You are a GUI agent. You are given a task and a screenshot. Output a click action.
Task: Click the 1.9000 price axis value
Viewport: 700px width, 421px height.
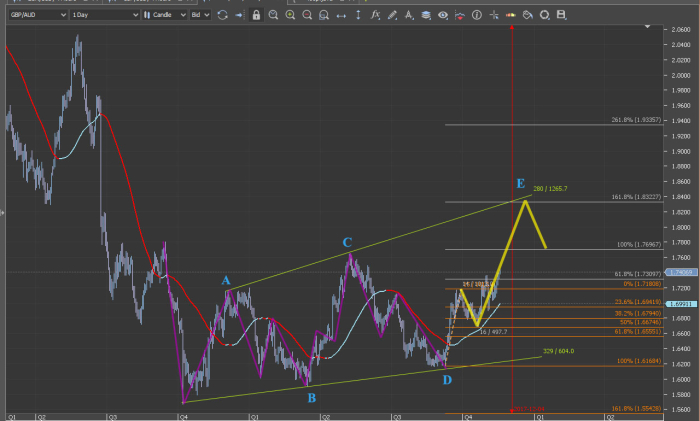click(x=680, y=151)
